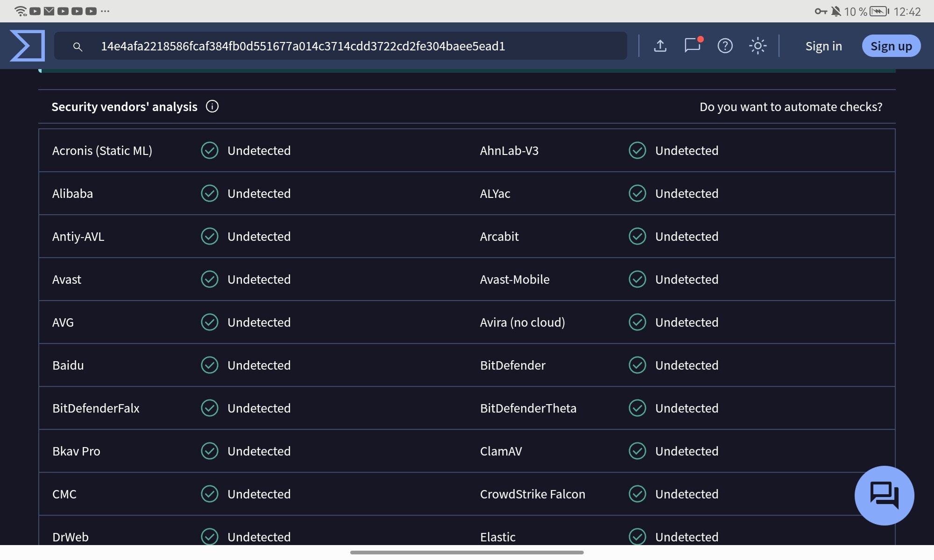Click Undetected result for AVG
The image size is (934, 560).
(x=259, y=322)
